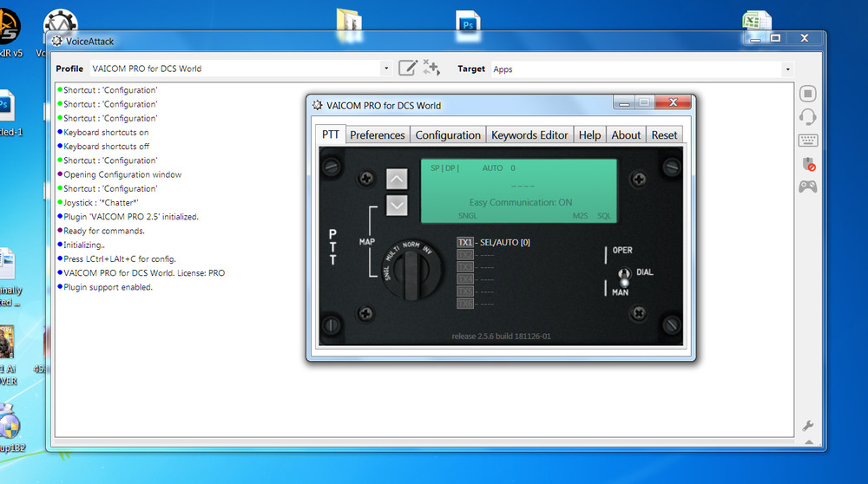Flip the OPER/MAN DIAL toggle switch

click(x=624, y=276)
